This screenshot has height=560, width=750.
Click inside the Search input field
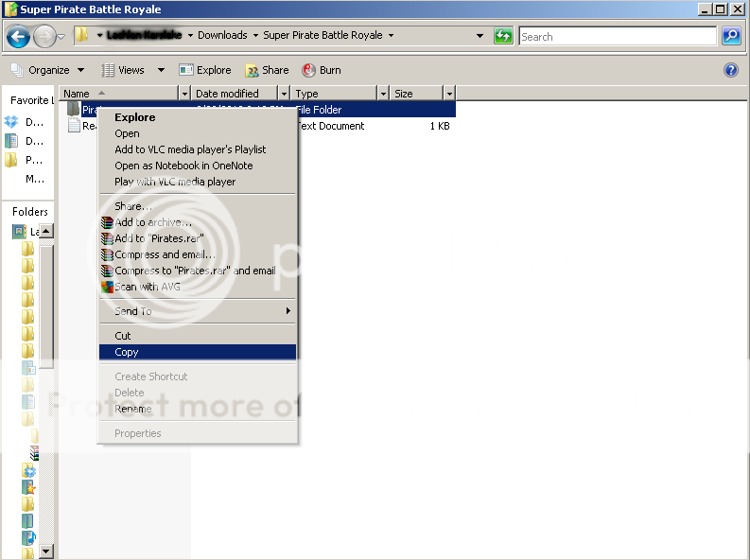(617, 37)
